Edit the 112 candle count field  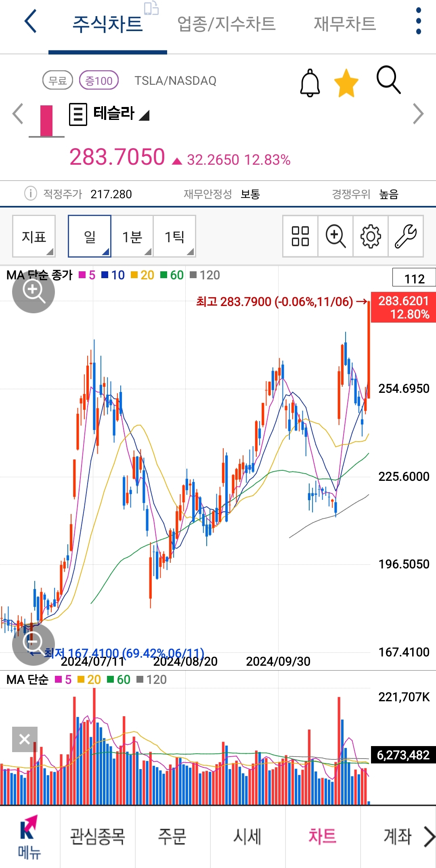click(x=414, y=278)
